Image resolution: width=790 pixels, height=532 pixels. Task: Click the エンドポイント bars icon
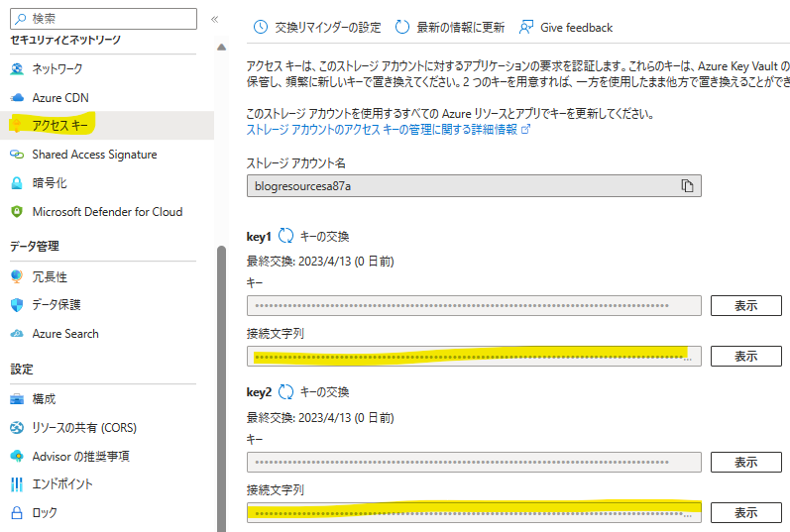pos(17,484)
